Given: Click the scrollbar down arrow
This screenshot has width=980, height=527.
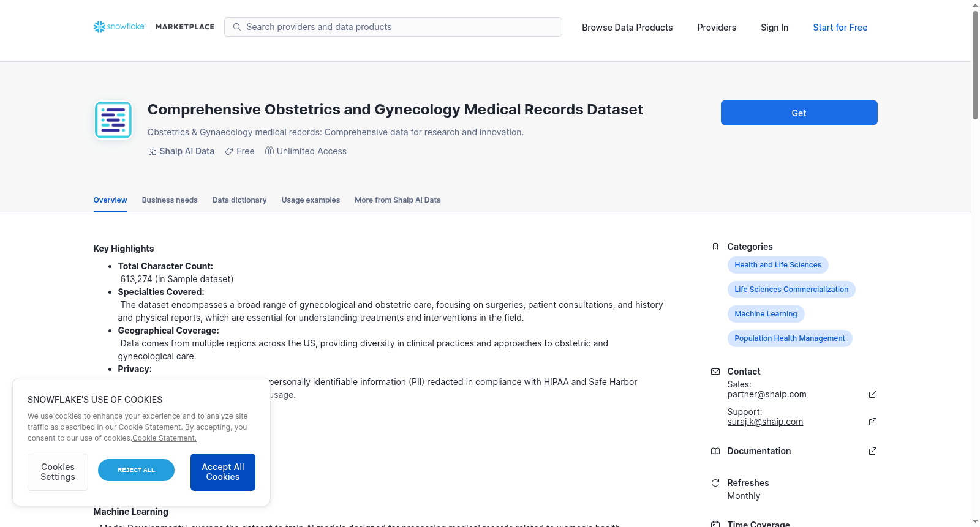Looking at the screenshot, I should click(x=975, y=522).
